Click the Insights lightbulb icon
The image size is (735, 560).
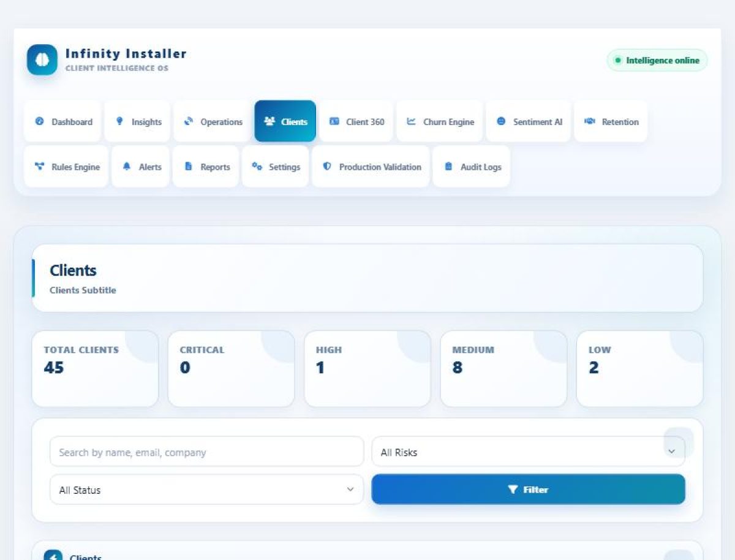[119, 121]
